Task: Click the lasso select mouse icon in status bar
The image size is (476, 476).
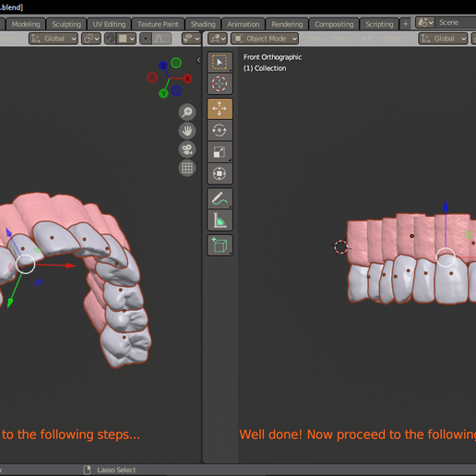Action: coord(87,470)
